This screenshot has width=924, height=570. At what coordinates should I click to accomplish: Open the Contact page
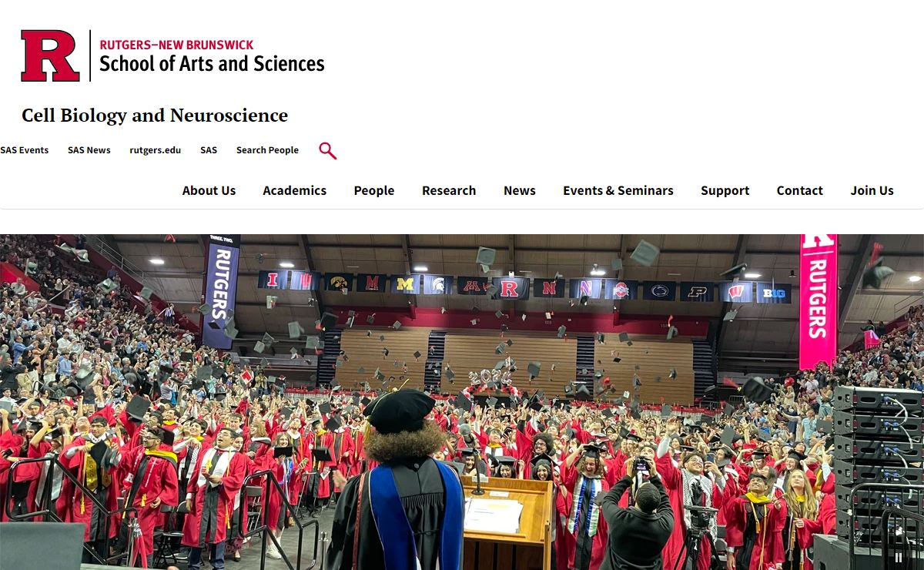(799, 190)
